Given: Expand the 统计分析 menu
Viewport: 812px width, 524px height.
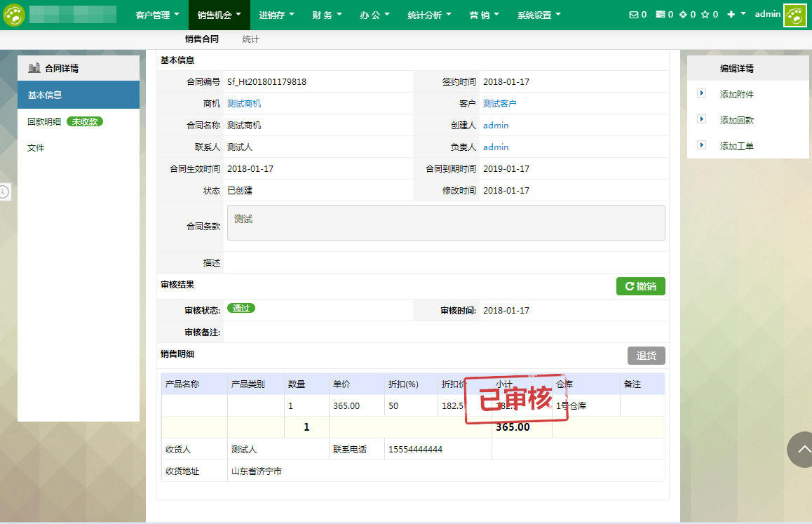Looking at the screenshot, I should 429,15.
